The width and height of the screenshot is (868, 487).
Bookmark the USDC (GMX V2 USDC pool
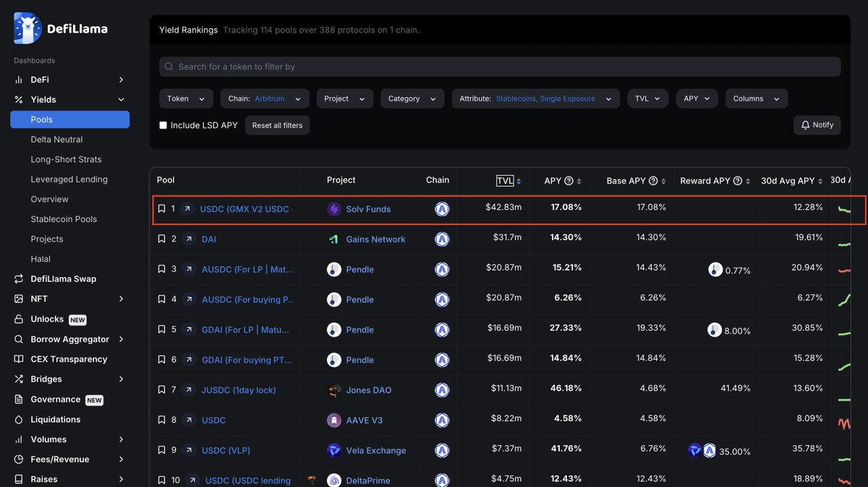[x=162, y=209]
